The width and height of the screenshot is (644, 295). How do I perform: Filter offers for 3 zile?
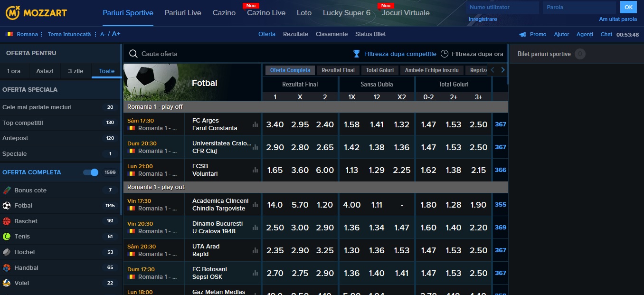coord(76,71)
